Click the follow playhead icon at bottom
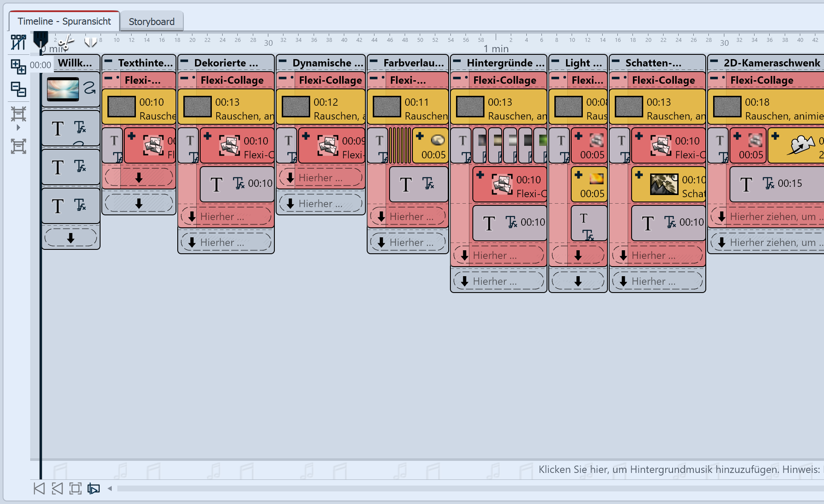 94,488
